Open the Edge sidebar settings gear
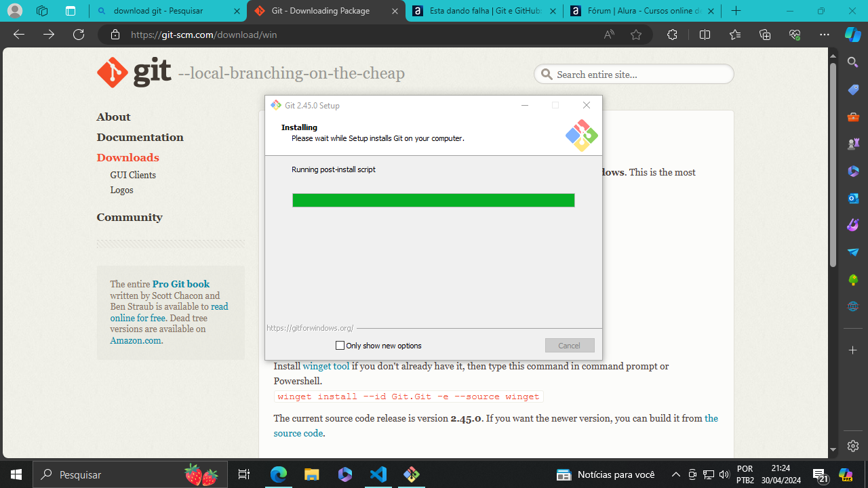 point(853,446)
